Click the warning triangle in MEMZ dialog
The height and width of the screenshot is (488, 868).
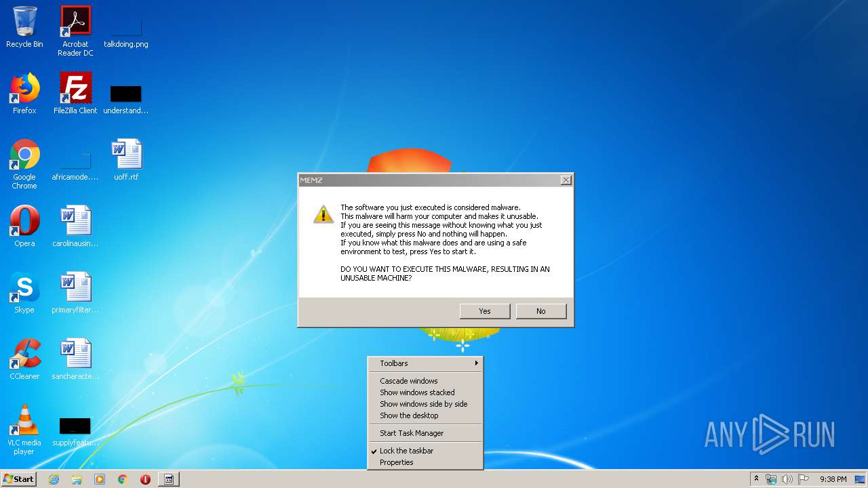tap(323, 214)
